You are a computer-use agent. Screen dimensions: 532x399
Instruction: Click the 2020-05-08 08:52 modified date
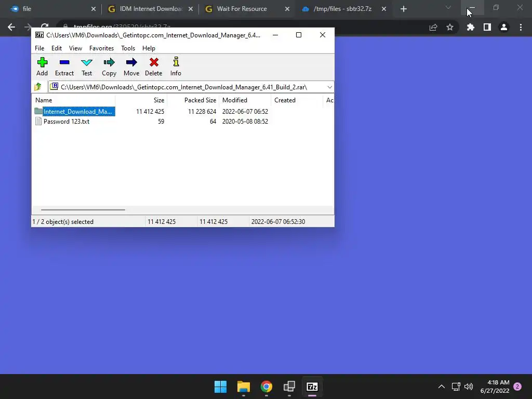click(x=245, y=122)
